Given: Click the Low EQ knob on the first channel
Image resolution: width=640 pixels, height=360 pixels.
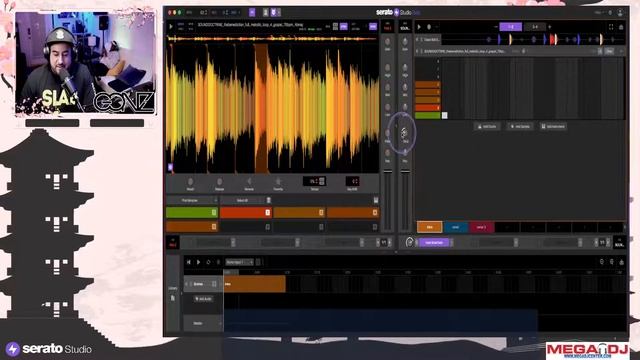Looking at the screenshot, I should (387, 107).
